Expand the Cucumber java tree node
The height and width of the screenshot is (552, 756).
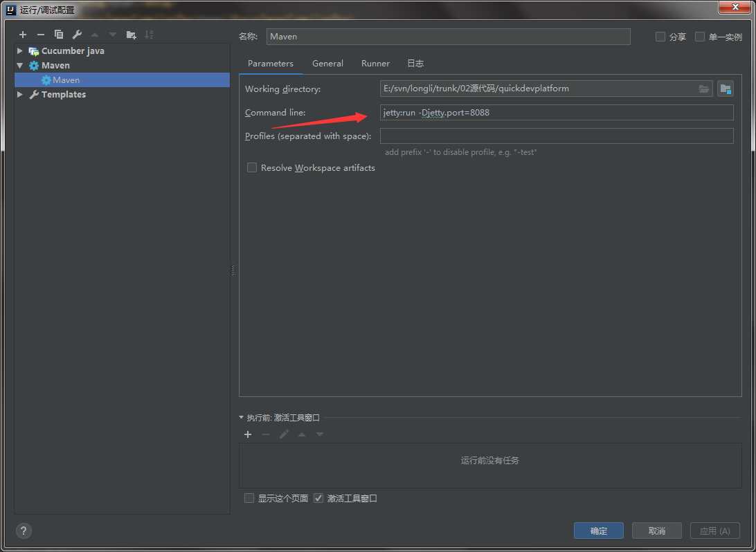click(20, 50)
